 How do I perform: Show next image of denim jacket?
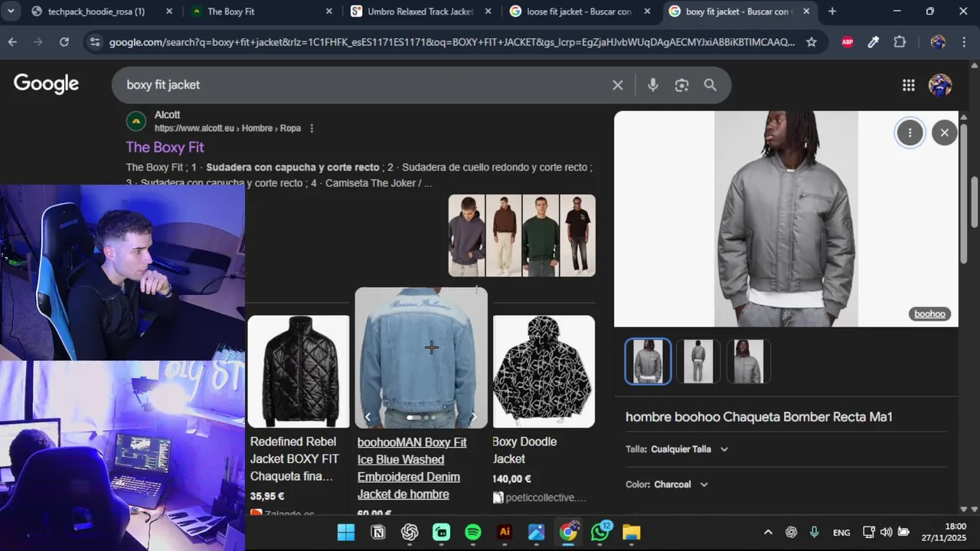click(473, 417)
